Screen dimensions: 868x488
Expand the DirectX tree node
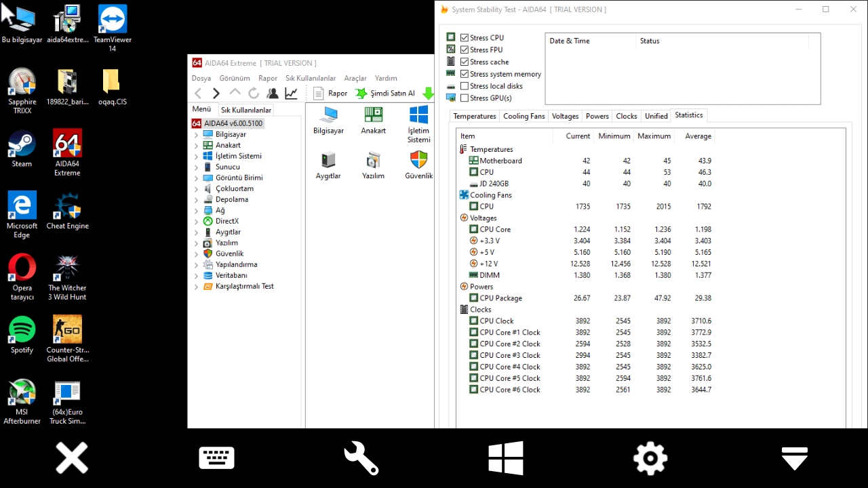click(197, 222)
